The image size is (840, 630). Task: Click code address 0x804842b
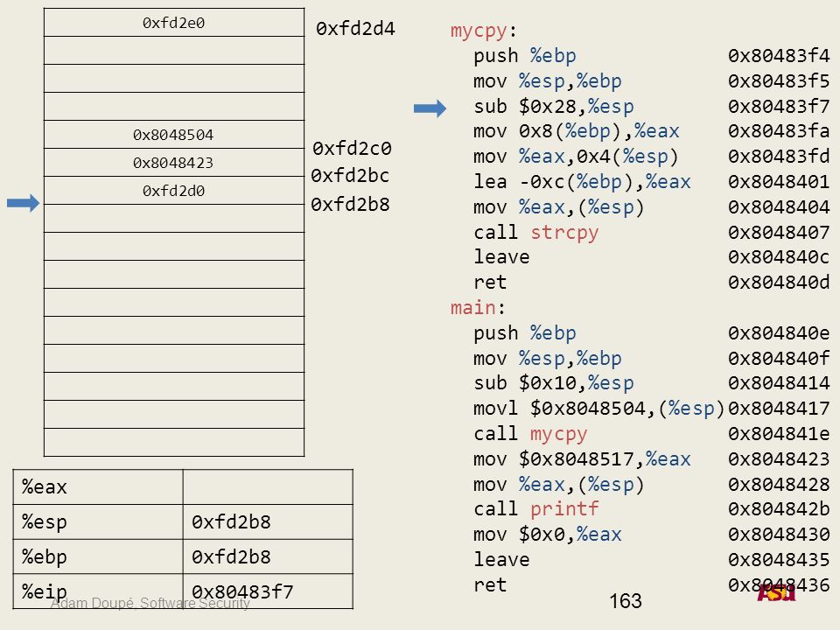(779, 509)
